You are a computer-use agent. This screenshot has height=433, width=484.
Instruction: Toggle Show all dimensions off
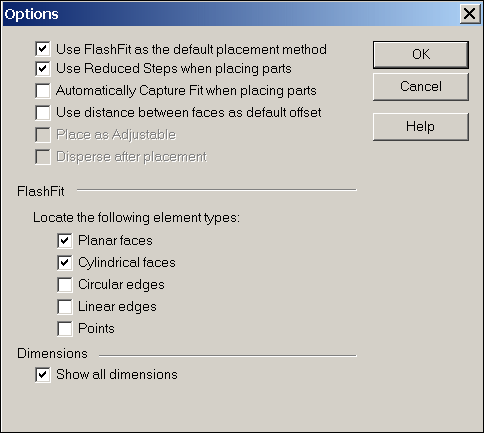[43, 375]
